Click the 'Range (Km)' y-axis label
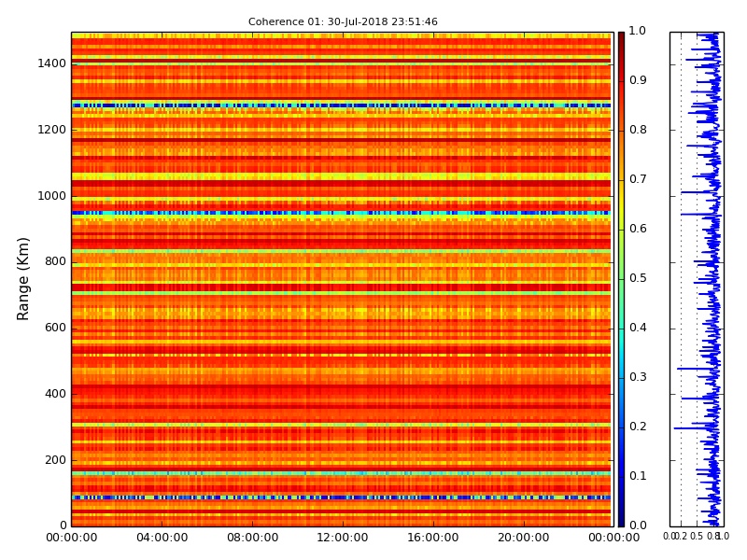 [22, 279]
